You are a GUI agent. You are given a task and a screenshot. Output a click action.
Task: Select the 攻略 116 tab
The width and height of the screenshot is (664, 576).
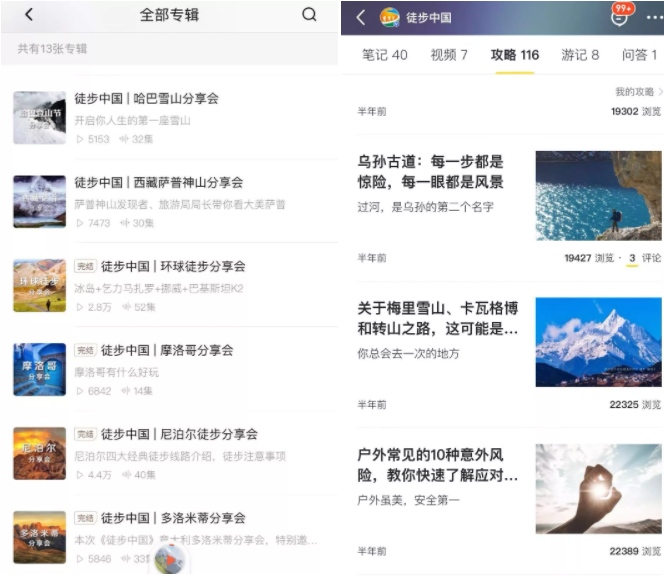pyautogui.click(x=515, y=55)
